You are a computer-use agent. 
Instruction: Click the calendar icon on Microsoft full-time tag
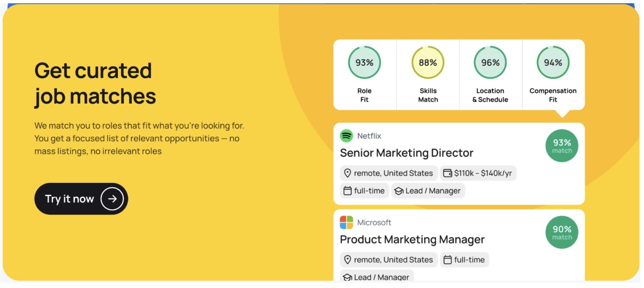(x=448, y=260)
